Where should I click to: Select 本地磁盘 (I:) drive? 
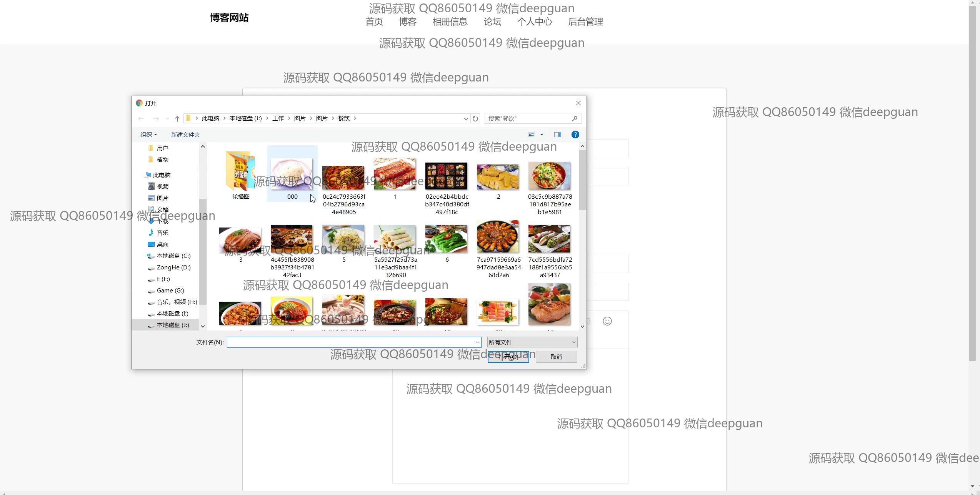pyautogui.click(x=172, y=313)
